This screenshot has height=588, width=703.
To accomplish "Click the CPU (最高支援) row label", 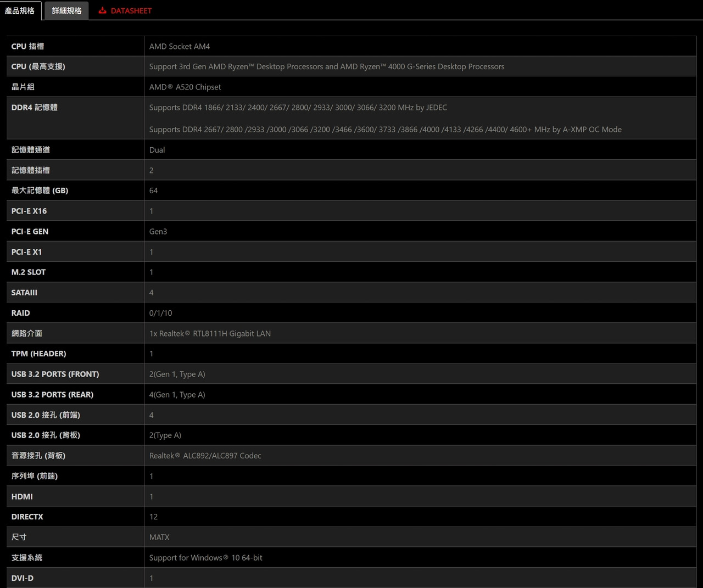I will pyautogui.click(x=38, y=66).
